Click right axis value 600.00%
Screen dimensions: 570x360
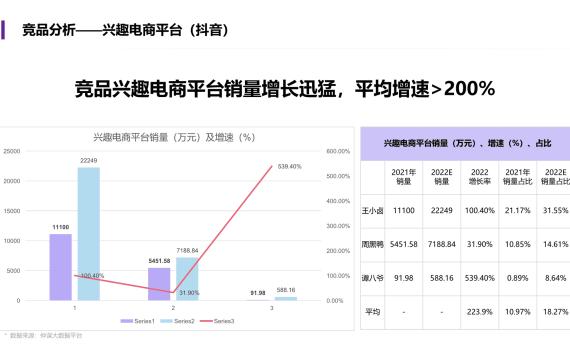click(338, 151)
